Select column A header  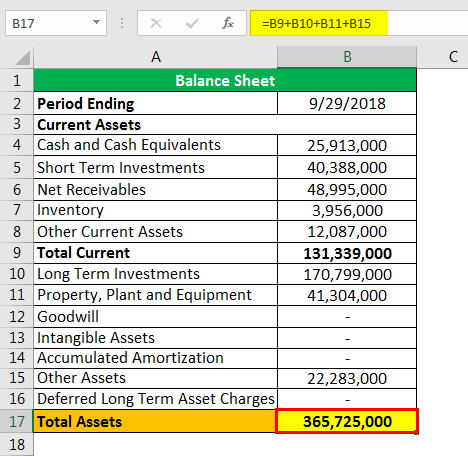pyautogui.click(x=155, y=57)
